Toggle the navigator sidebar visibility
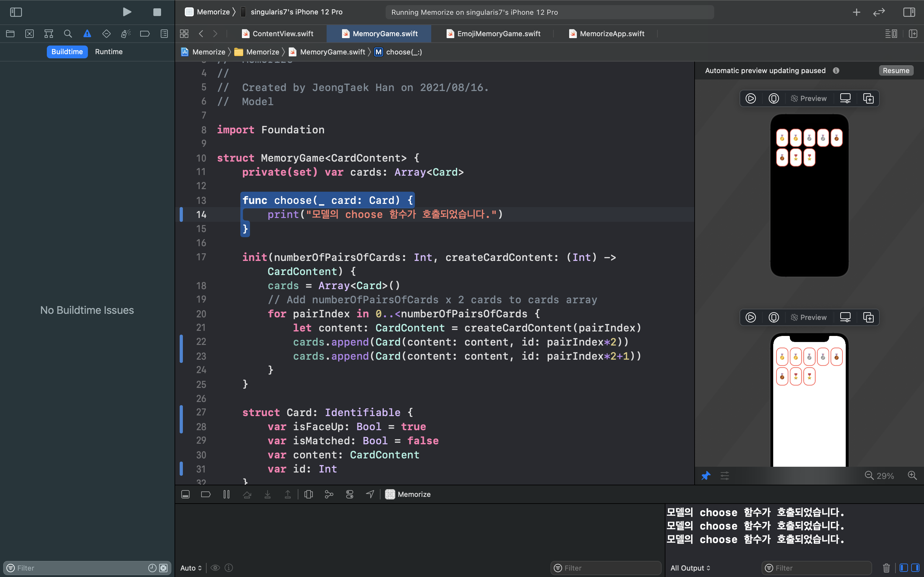This screenshot has height=577, width=924. [x=16, y=12]
